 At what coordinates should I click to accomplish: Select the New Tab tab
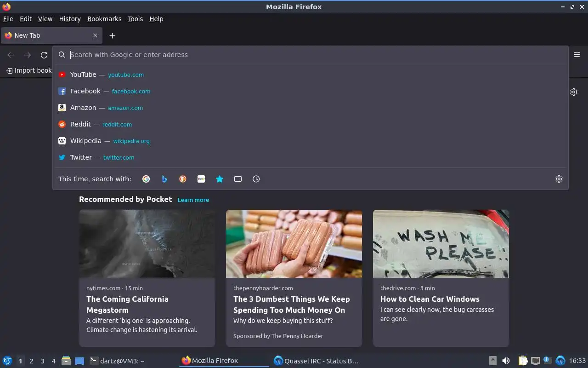click(51, 35)
